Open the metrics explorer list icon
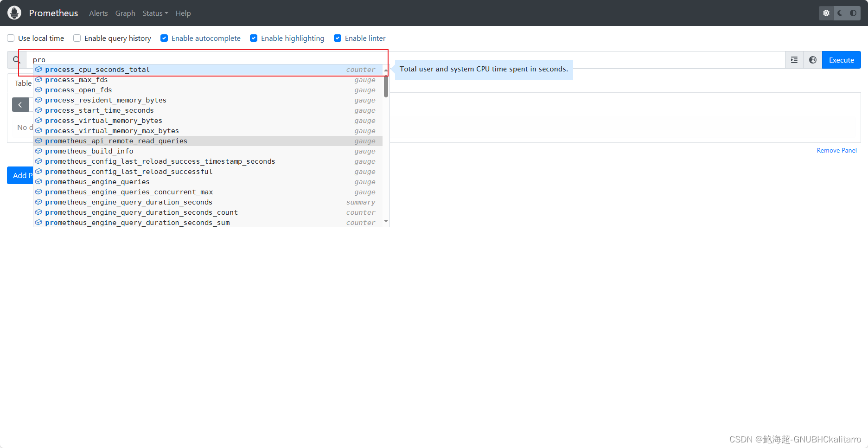 tap(794, 60)
